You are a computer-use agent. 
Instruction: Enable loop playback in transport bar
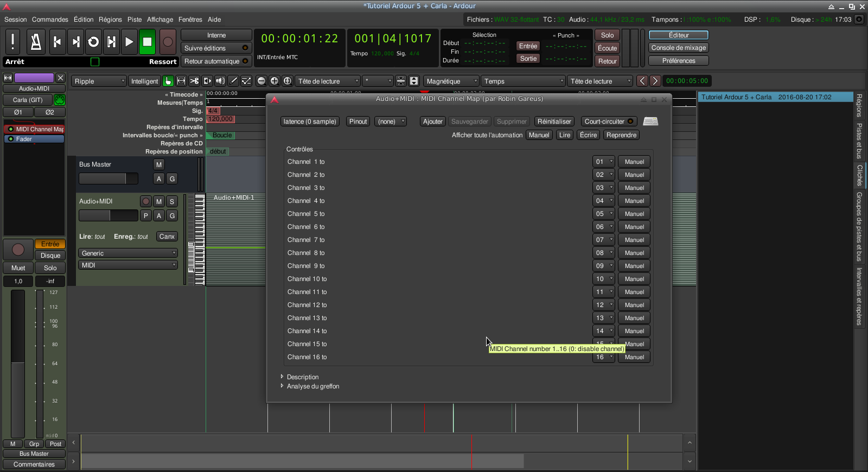tap(93, 42)
